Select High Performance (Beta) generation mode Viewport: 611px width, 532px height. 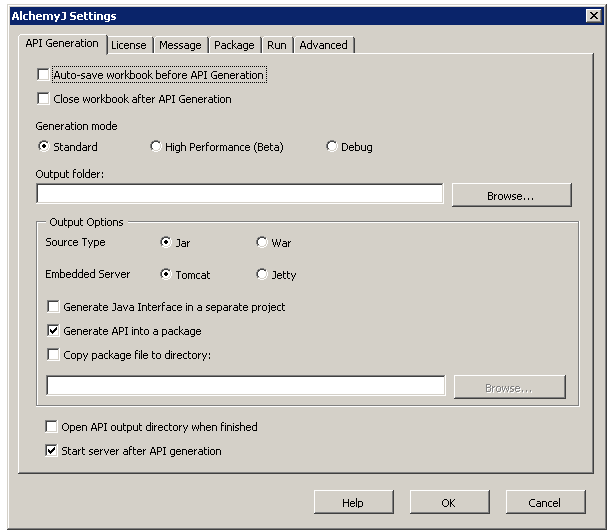(x=155, y=147)
